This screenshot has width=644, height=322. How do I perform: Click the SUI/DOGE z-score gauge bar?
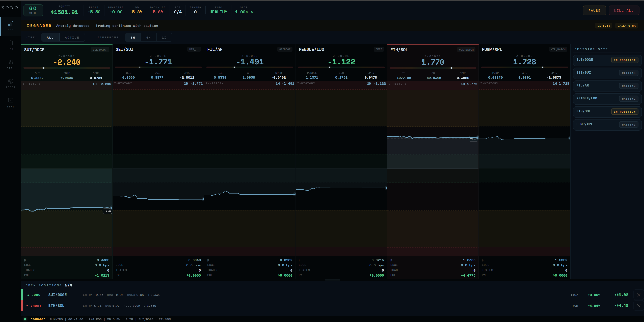(67, 68)
